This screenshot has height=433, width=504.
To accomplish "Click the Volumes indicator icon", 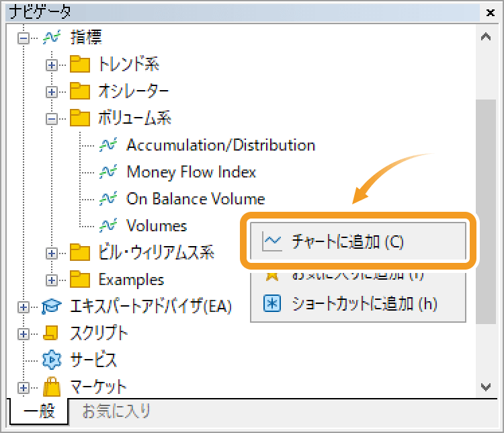I will point(108,225).
